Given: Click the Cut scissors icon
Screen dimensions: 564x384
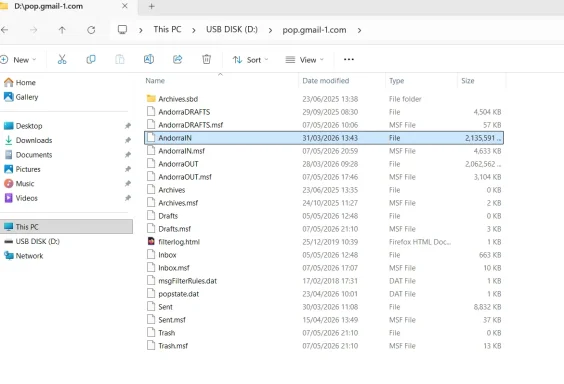Looking at the screenshot, I should [62, 59].
